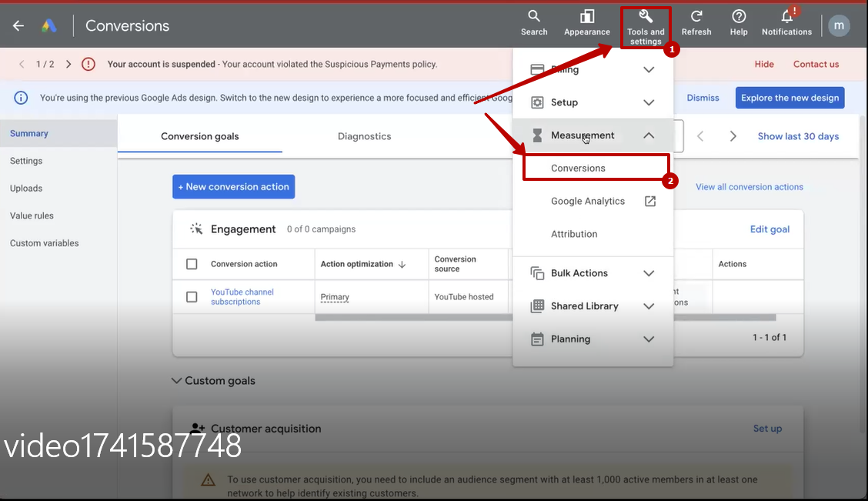The image size is (868, 501).
Task: Click the Bulk Actions copy icon
Action: click(x=537, y=273)
